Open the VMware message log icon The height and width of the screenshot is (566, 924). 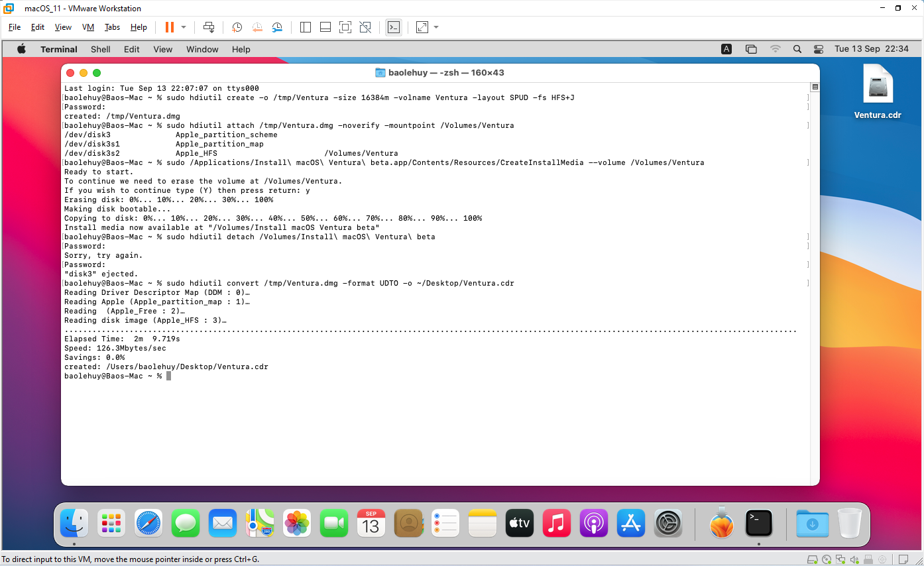click(x=905, y=559)
